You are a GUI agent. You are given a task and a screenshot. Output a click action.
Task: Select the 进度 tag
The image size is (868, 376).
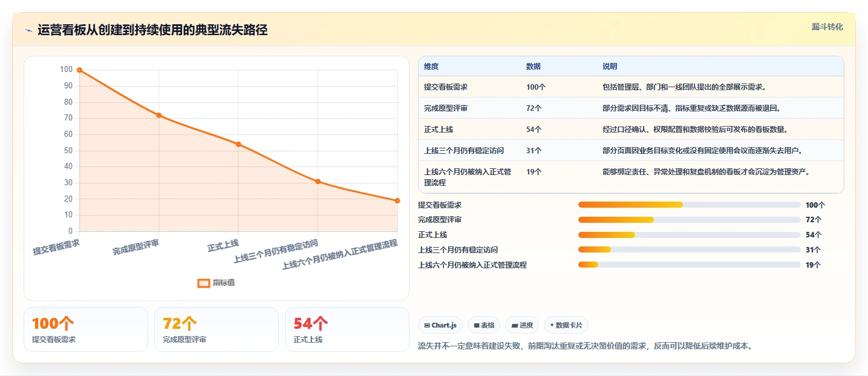pyautogui.click(x=522, y=325)
